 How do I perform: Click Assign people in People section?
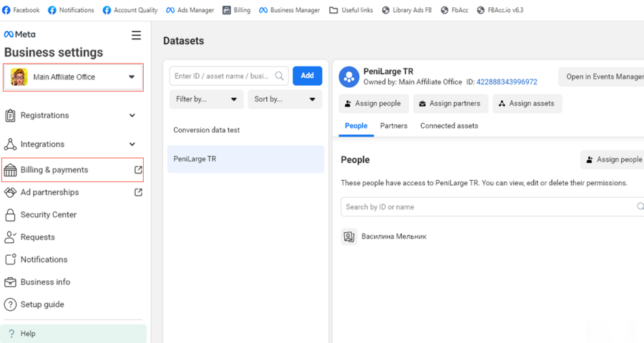(x=613, y=159)
